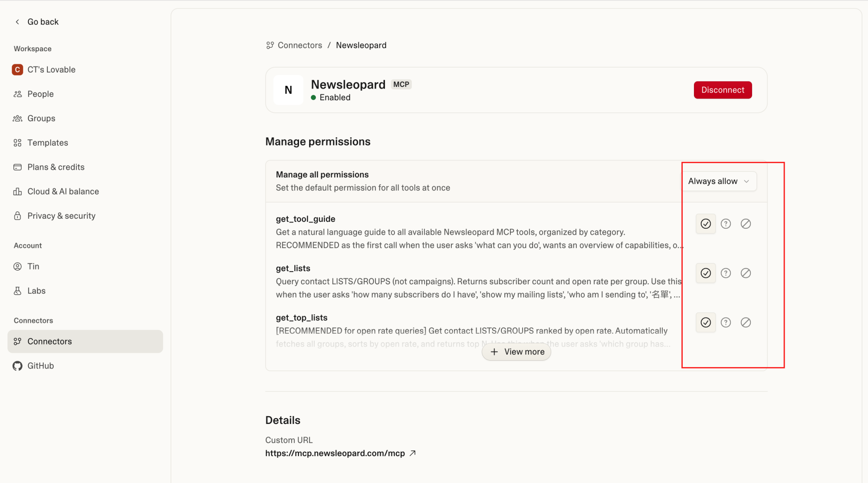The image size is (868, 483).
Task: Click the Labs flask icon
Action: coord(17,291)
